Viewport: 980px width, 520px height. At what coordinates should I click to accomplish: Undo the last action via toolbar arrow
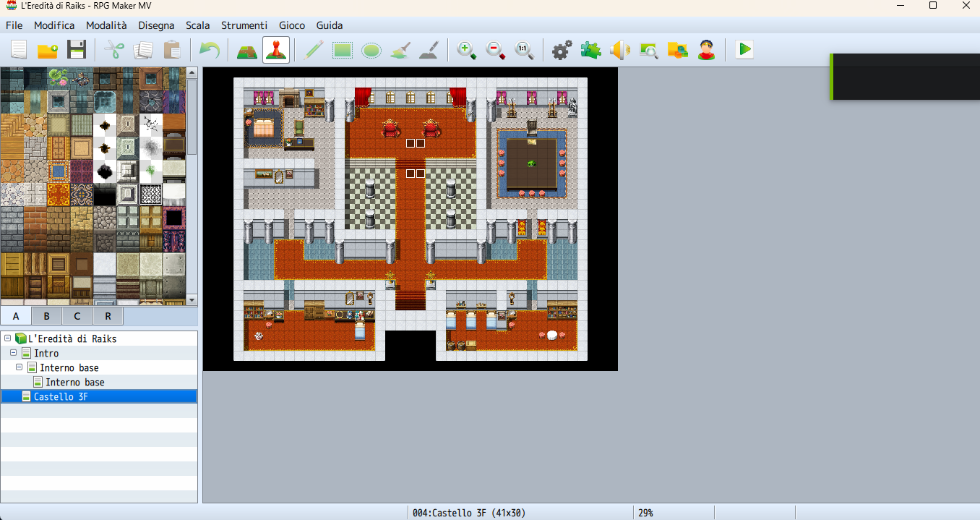coord(210,50)
